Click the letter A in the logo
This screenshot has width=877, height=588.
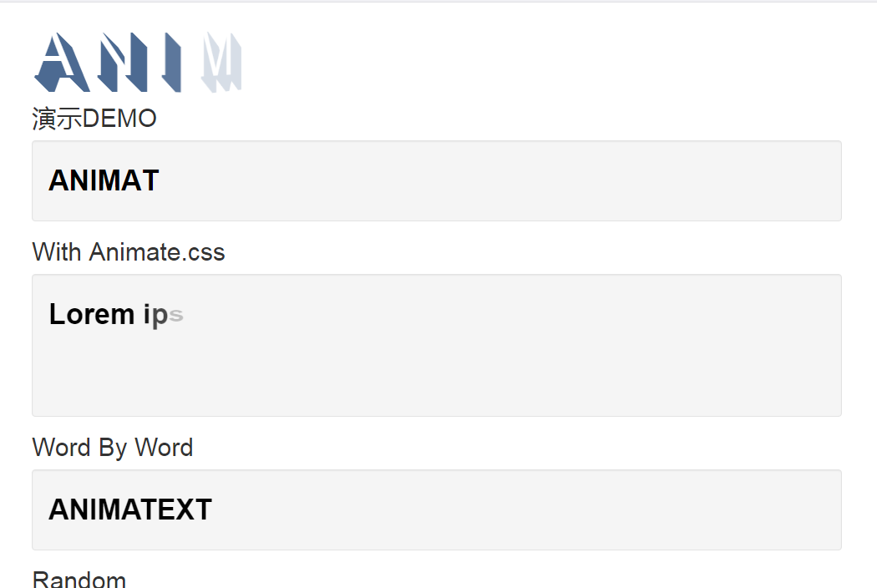click(x=62, y=62)
